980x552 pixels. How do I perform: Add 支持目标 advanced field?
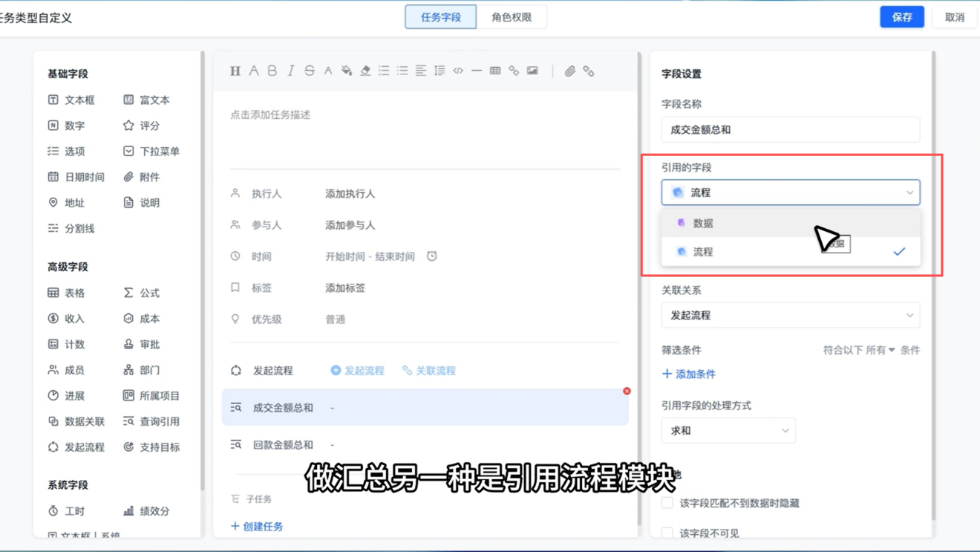point(151,447)
